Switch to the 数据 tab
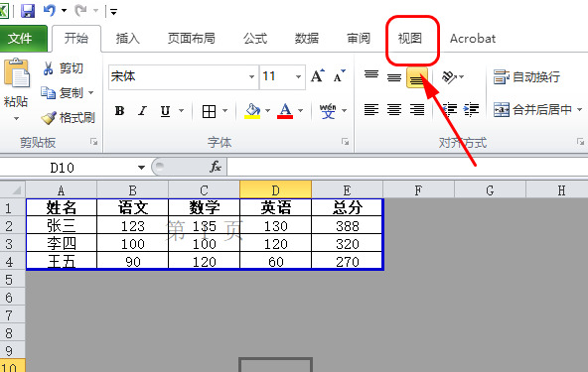The image size is (588, 372). click(x=306, y=39)
